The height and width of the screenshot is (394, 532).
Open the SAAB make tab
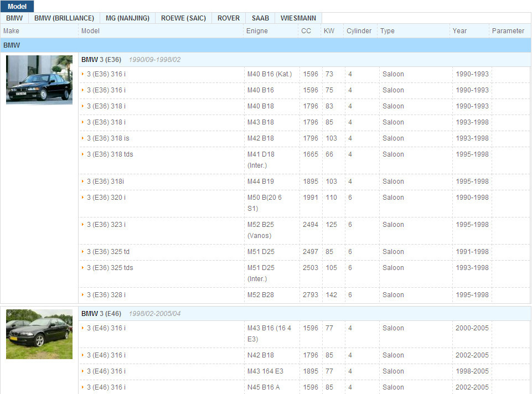[260, 18]
